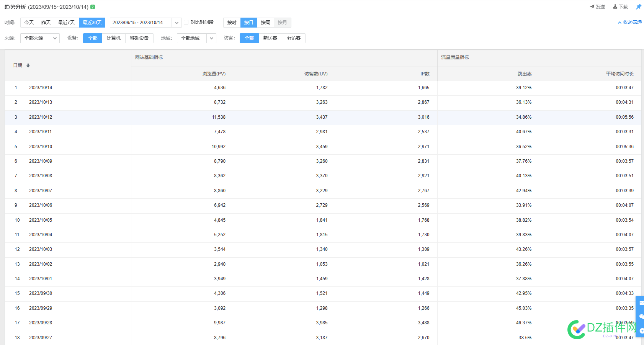Filter visitors by 老访客
Screen dimensions: 644x345
pyautogui.click(x=294, y=38)
